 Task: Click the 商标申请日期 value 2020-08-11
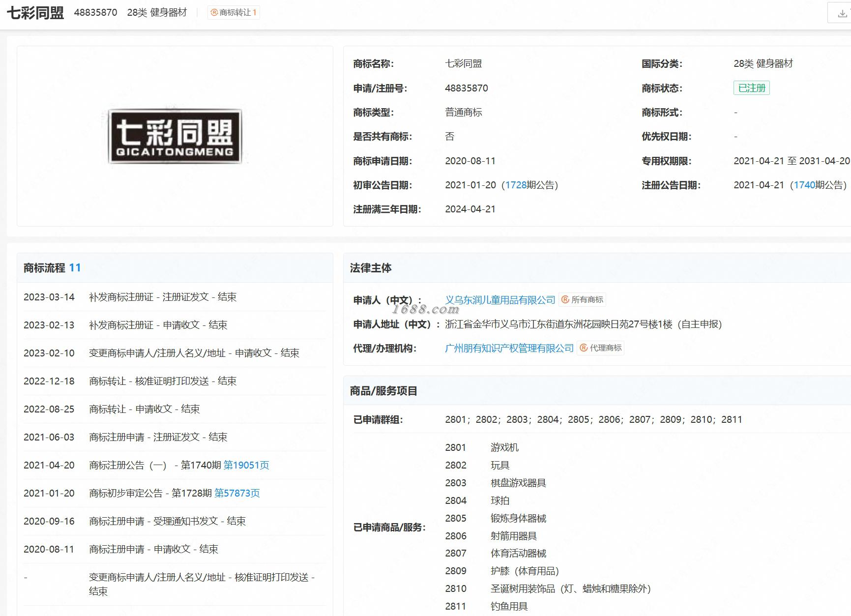(x=470, y=161)
